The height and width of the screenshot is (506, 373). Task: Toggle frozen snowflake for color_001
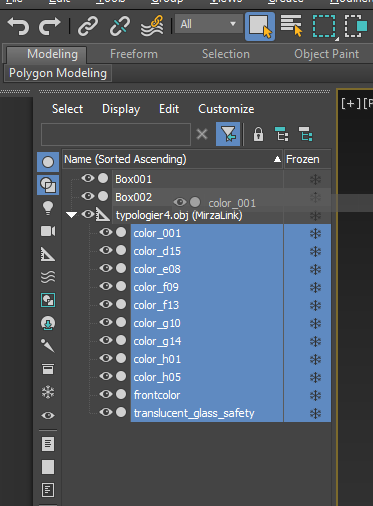tap(315, 233)
